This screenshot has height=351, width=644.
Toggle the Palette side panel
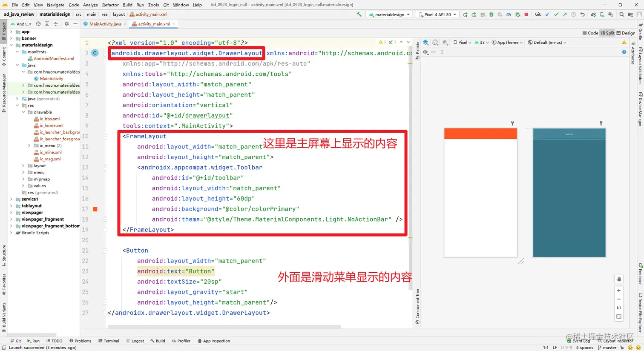point(417,51)
